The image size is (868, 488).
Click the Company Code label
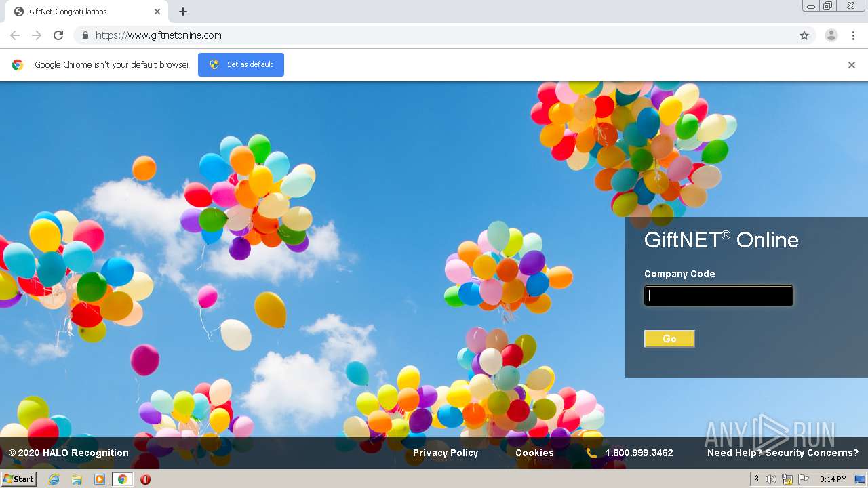point(679,274)
